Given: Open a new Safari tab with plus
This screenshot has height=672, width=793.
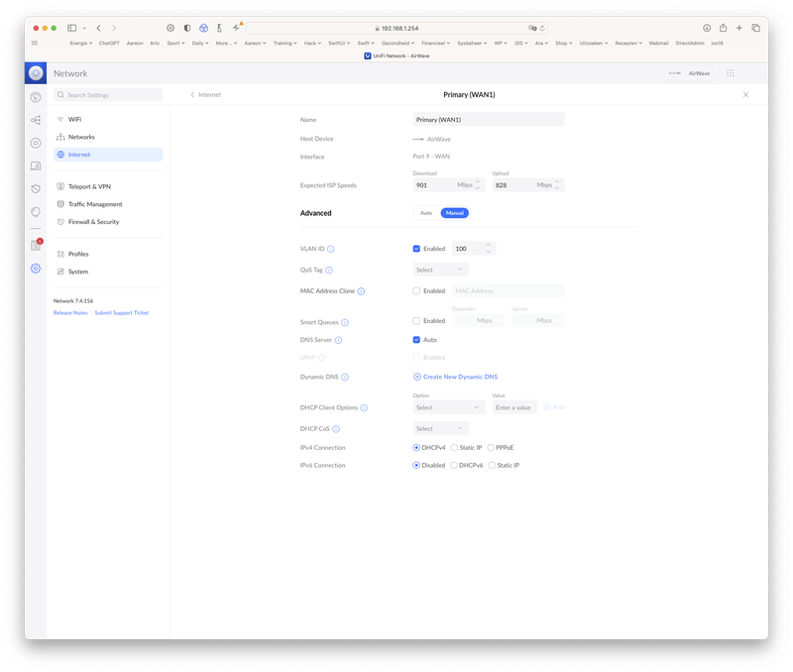Looking at the screenshot, I should click(x=738, y=28).
